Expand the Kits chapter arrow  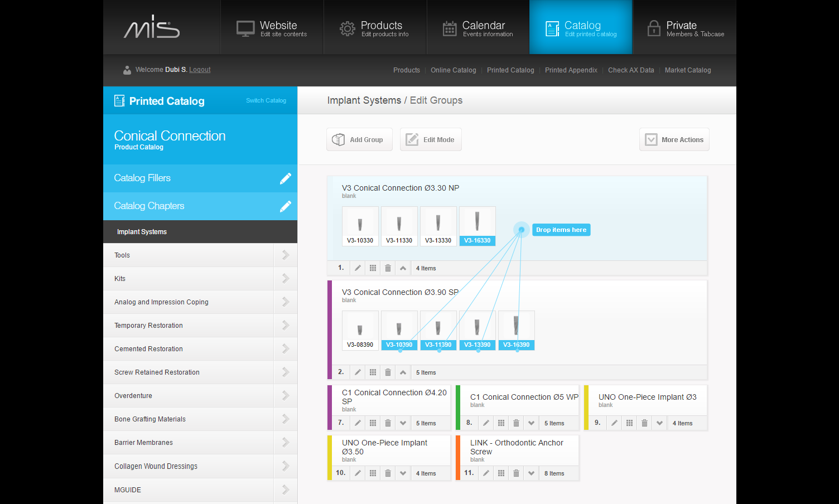[286, 279]
